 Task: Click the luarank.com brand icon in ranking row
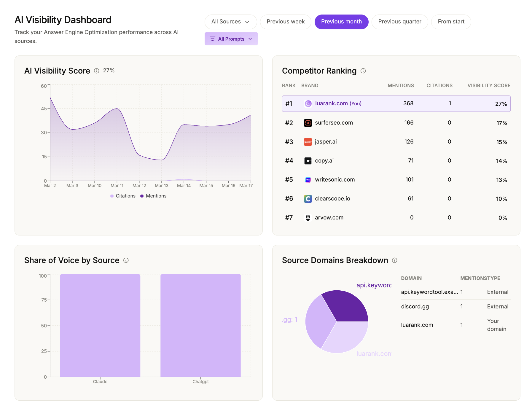tap(308, 103)
